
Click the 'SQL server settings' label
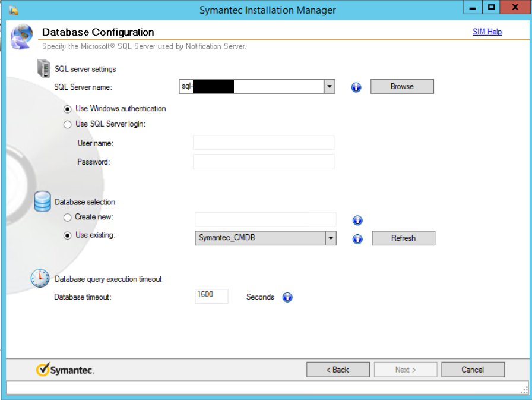85,70
